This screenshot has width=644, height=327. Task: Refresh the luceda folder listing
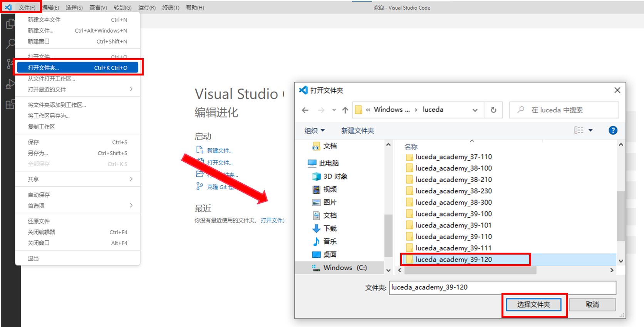(x=493, y=110)
